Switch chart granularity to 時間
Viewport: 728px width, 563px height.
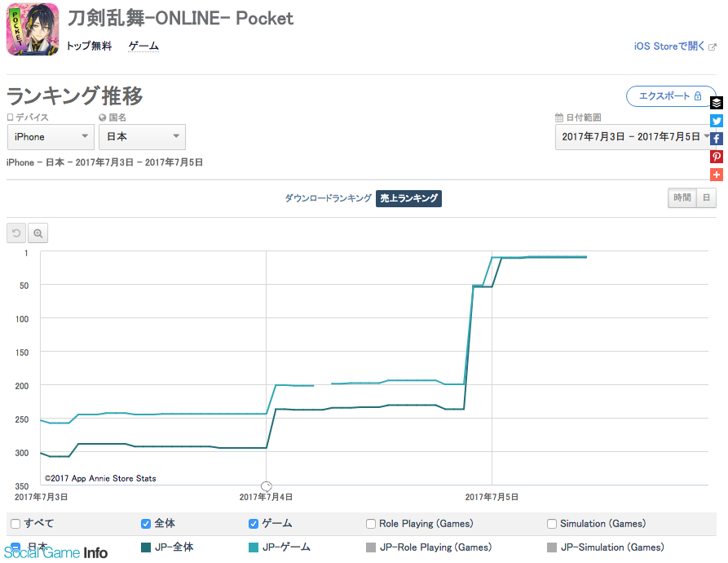682,198
